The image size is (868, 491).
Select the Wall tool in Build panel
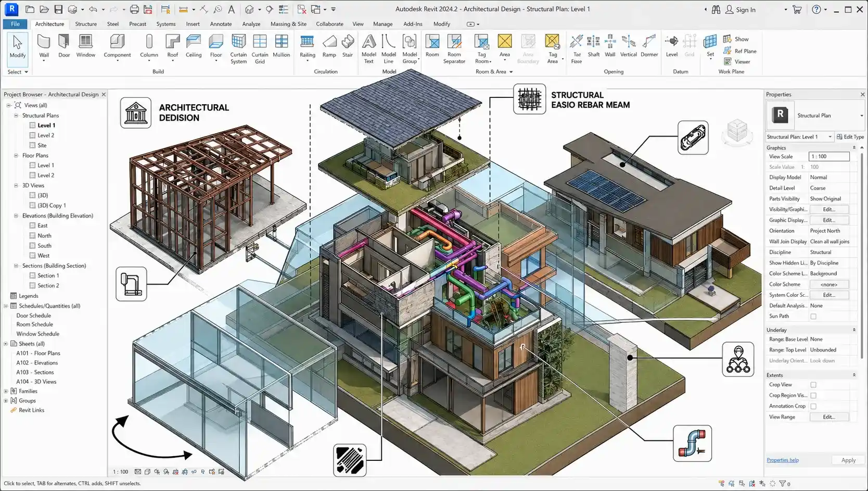44,47
